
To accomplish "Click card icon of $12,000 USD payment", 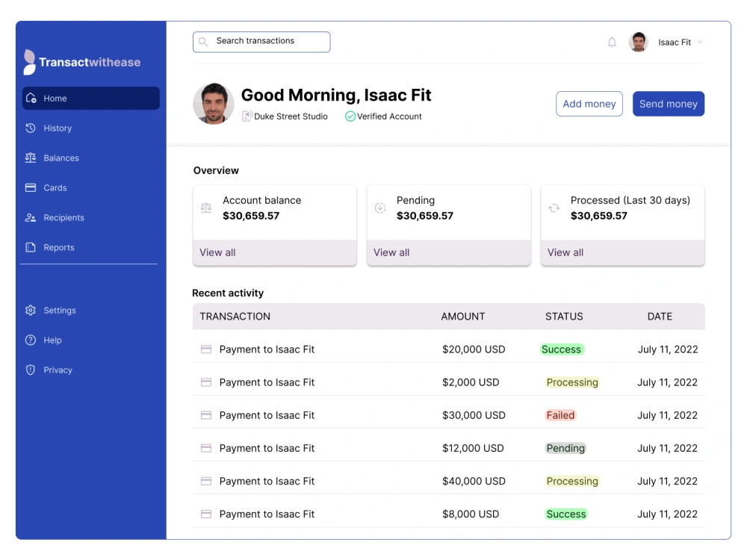I will pos(206,448).
